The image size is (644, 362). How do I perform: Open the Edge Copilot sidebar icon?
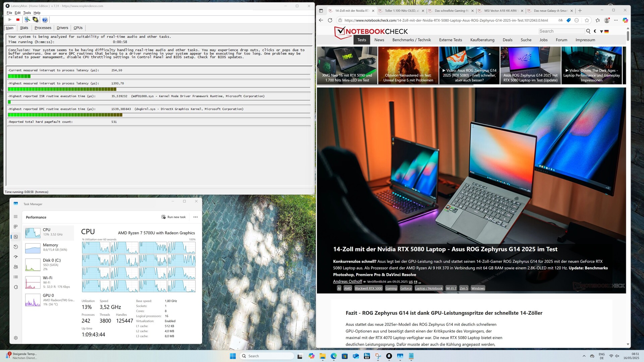point(625,20)
